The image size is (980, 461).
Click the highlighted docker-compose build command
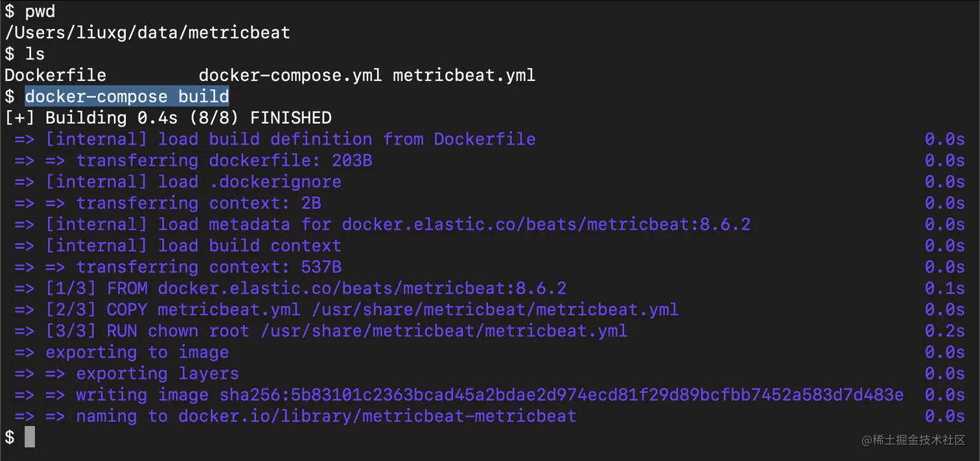coord(126,97)
